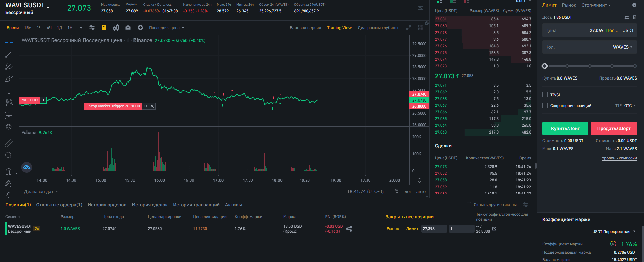This screenshot has width=644, height=262.
Task: Click the blue TradingView cloud logo
Action: [26, 167]
